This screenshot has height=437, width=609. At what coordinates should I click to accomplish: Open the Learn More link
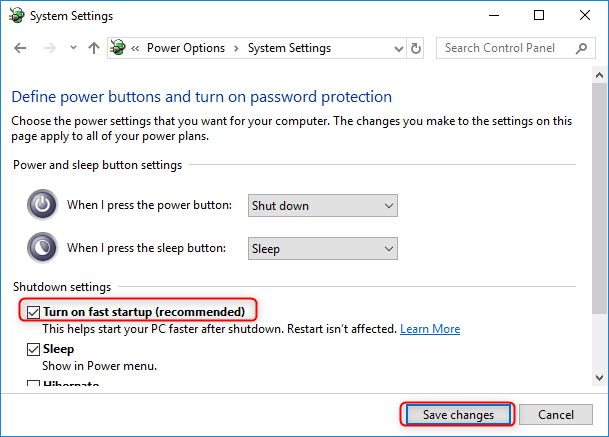point(430,329)
